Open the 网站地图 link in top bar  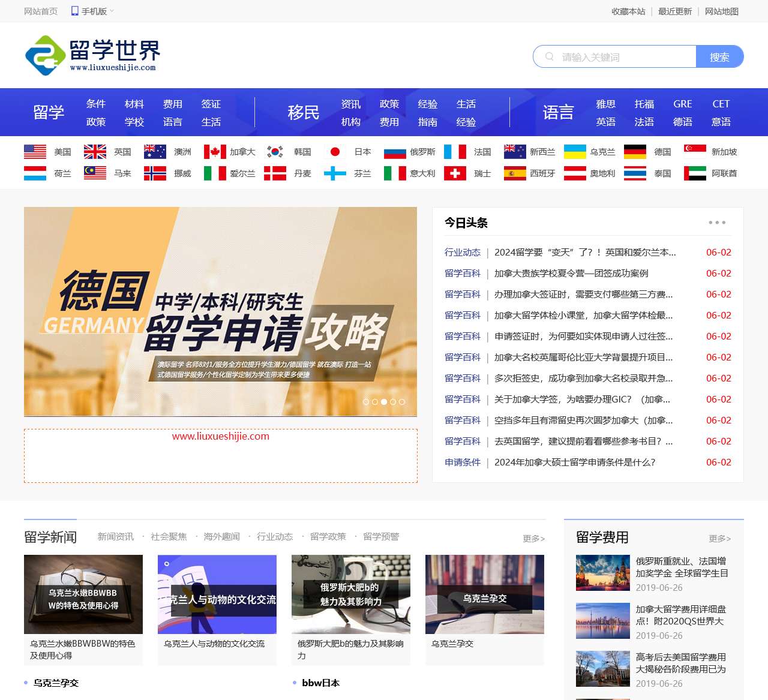click(x=721, y=11)
